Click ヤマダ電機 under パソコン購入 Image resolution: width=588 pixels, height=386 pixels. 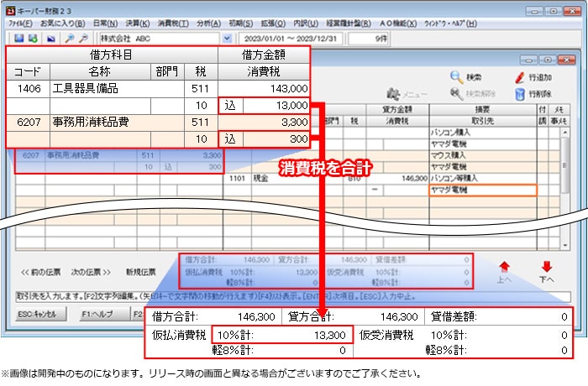coord(483,143)
